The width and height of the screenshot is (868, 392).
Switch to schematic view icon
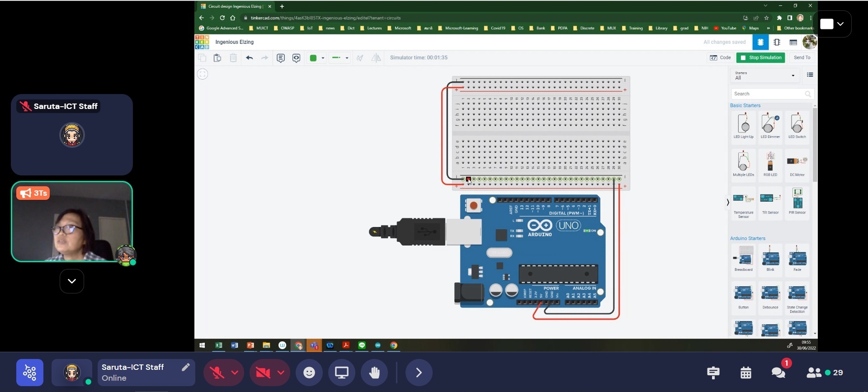click(x=777, y=42)
